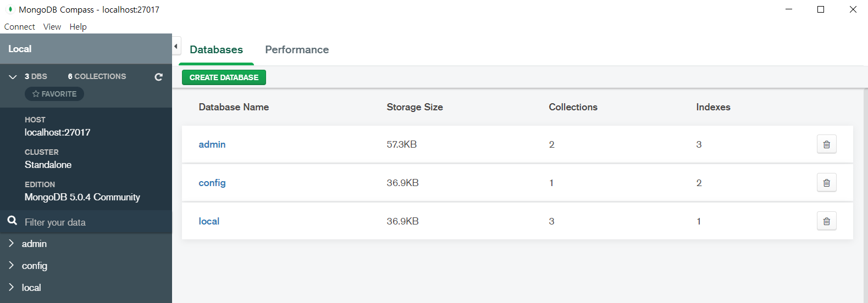Click the Create Database button
868x303 pixels.
tap(224, 77)
